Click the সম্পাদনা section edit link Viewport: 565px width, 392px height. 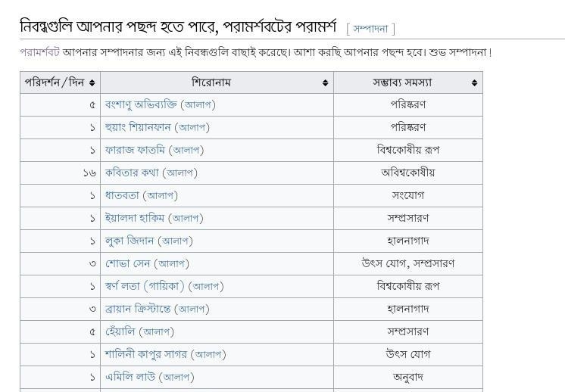370,29
